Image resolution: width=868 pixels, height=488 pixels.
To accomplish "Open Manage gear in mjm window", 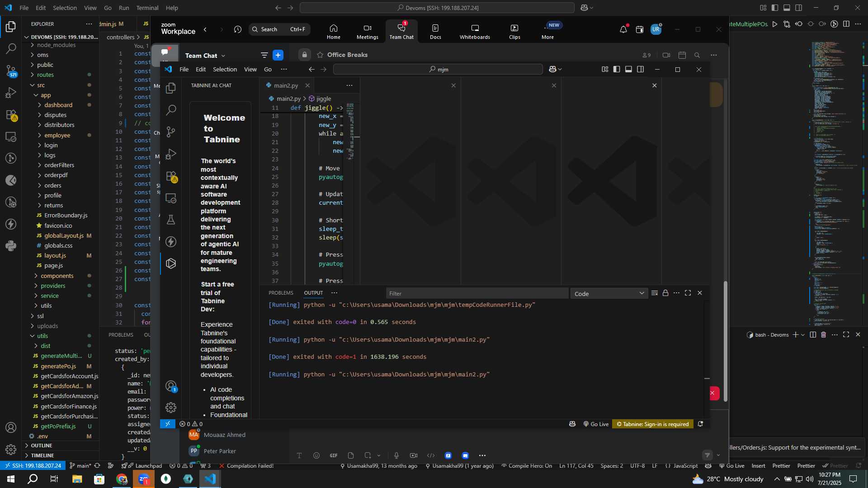I will pos(171,408).
